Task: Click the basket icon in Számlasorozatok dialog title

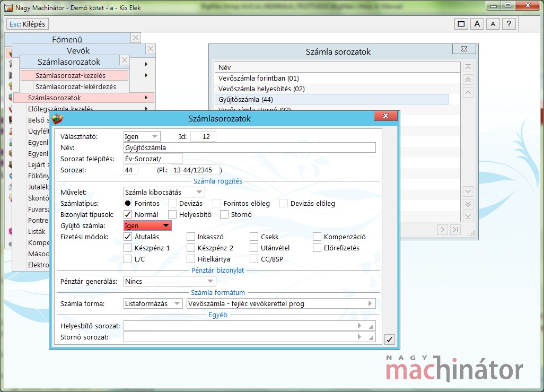Action: coord(57,119)
